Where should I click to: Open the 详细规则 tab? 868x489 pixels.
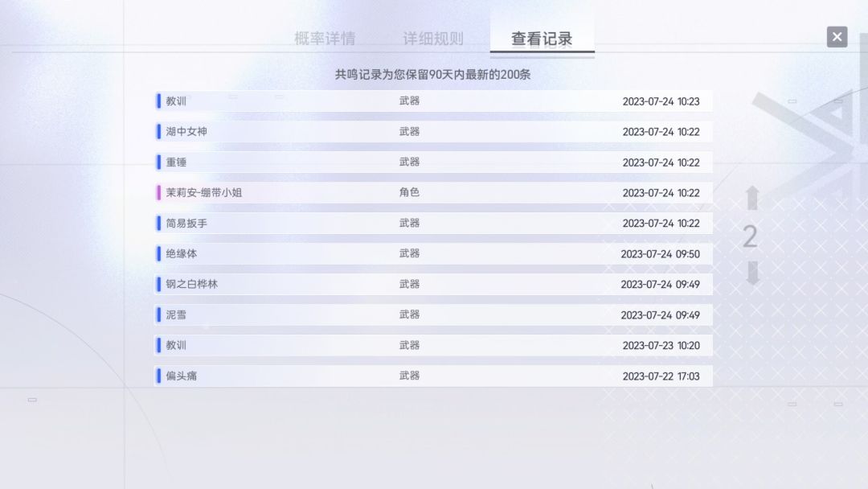(433, 39)
